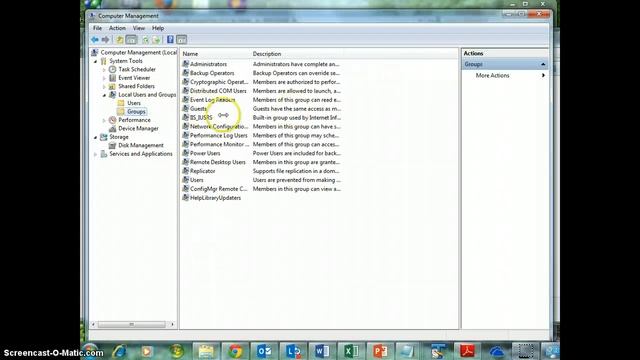
Task: Open Adobe Reader from the taskbar
Action: click(x=467, y=351)
